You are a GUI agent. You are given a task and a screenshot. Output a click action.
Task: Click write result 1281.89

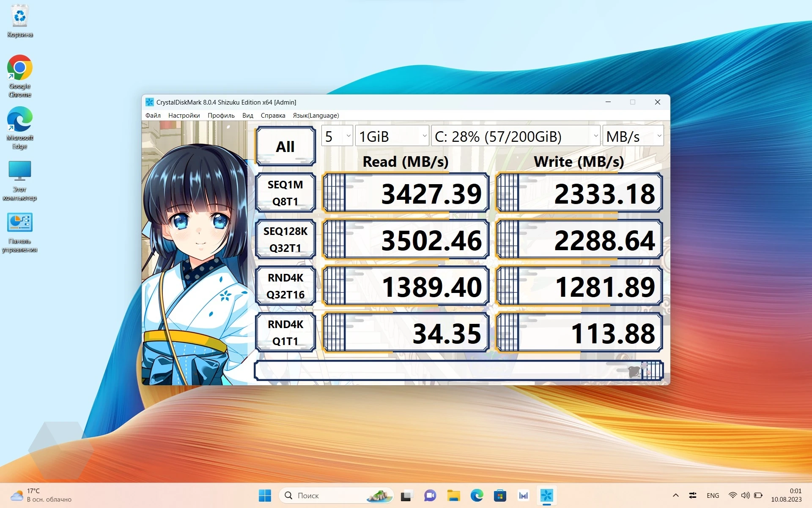click(x=579, y=286)
